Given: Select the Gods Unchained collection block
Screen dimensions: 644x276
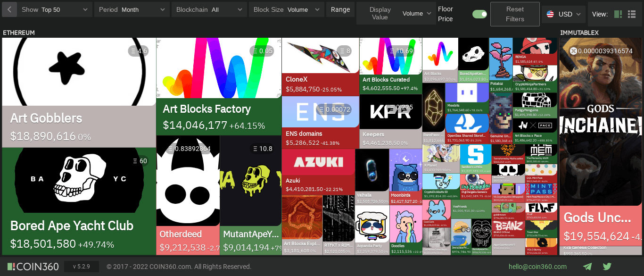Looking at the screenshot, I should [600, 142].
